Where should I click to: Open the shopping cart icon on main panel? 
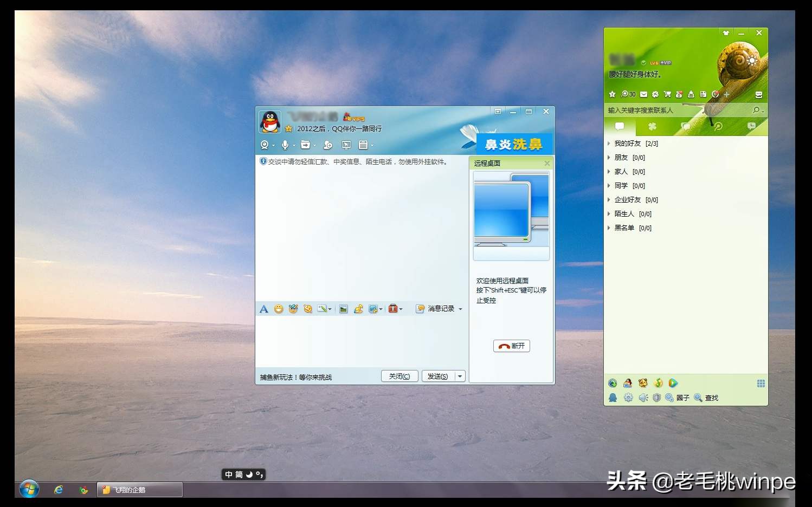coord(668,94)
